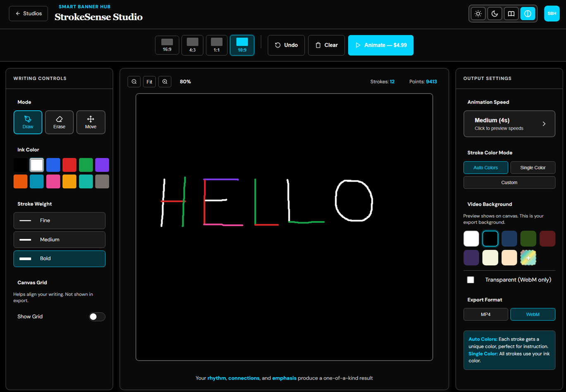Choose Single Color stroke mode
Viewport: 566px width, 392px height.
[x=533, y=167]
